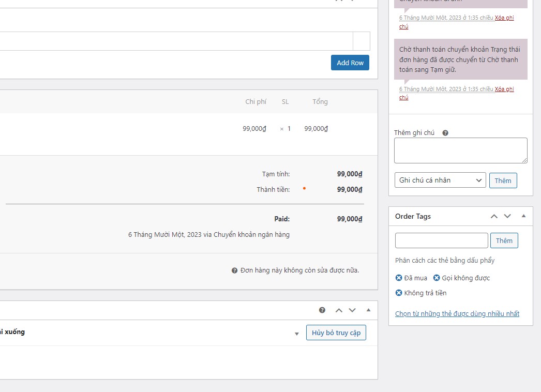
Task: Remove the Gọi không được tag
Action: [x=437, y=278]
